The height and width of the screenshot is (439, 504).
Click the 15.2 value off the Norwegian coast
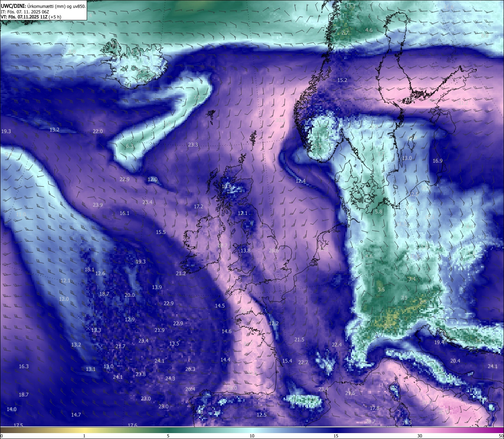[x=343, y=80]
